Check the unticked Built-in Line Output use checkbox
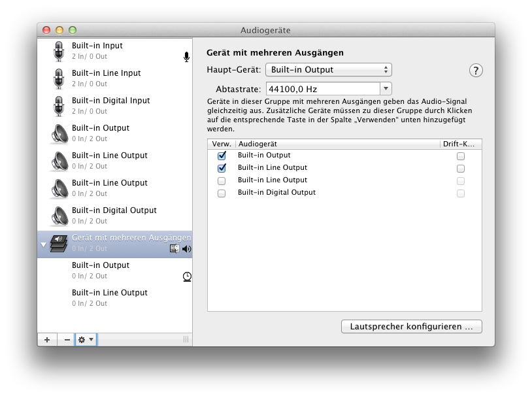This screenshot has height=398, width=532. point(222,181)
